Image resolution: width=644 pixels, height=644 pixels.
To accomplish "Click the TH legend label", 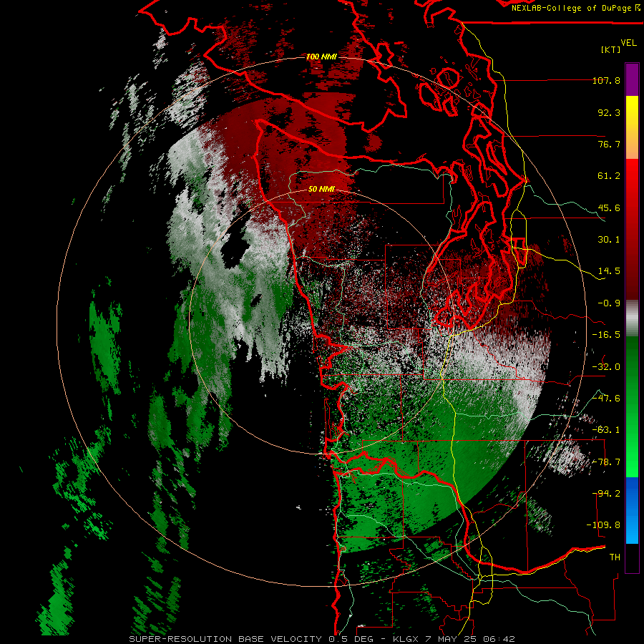I will click(x=615, y=557).
